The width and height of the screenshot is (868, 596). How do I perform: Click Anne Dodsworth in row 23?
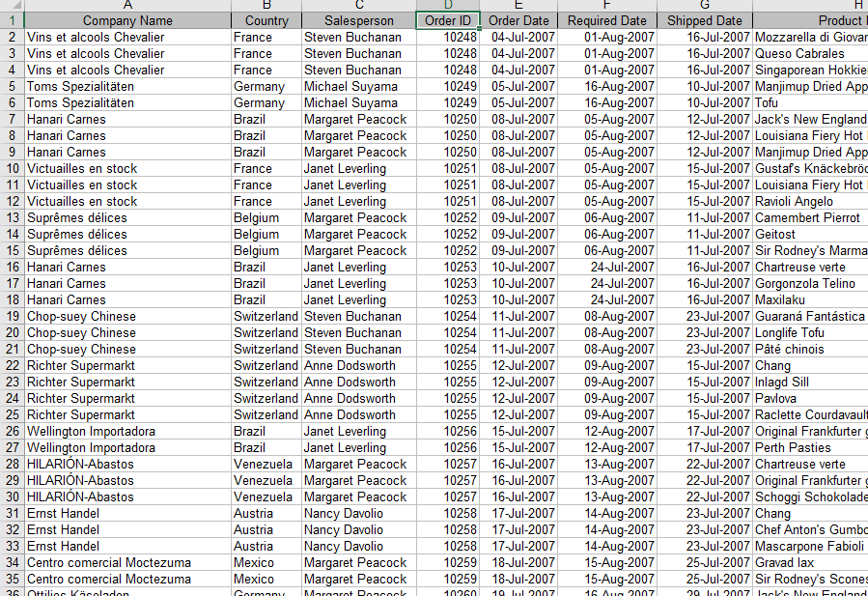(x=359, y=383)
